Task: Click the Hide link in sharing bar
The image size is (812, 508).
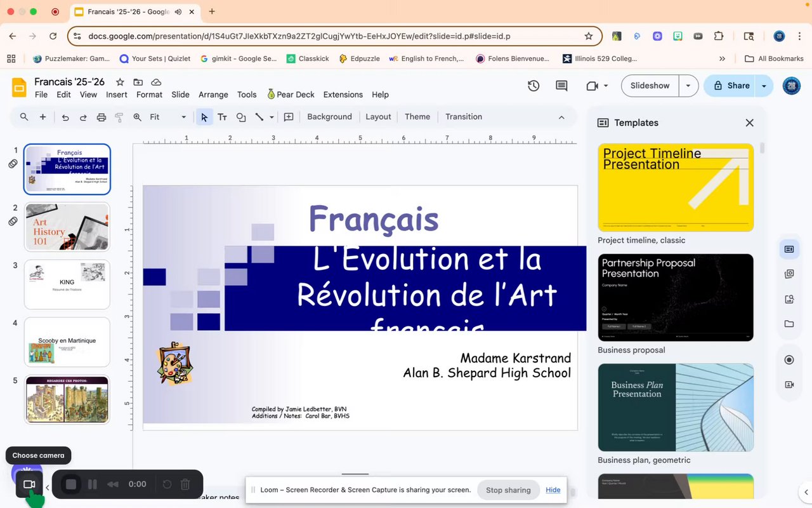Action: [553, 490]
